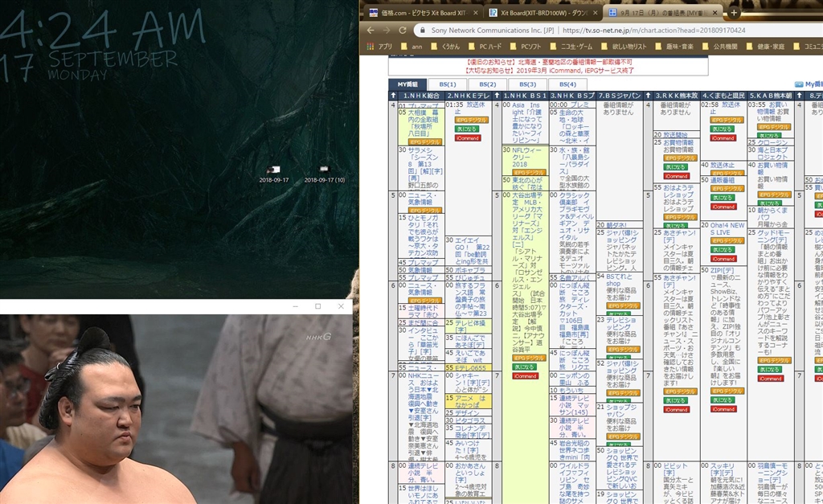Viewport: 823px width, 504px height.
Task: Open the 欲しい物リスト bookmark folder
Action: (x=624, y=46)
